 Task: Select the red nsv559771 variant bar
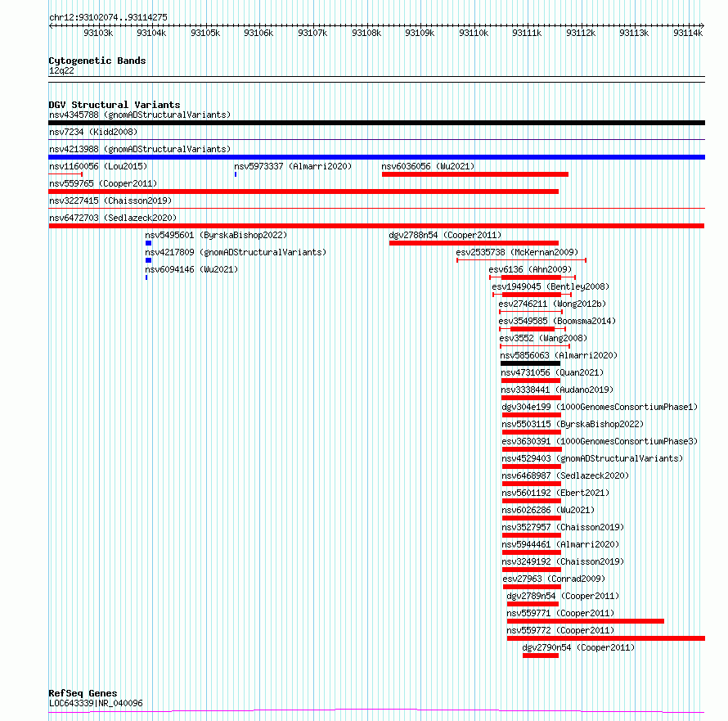click(x=586, y=622)
